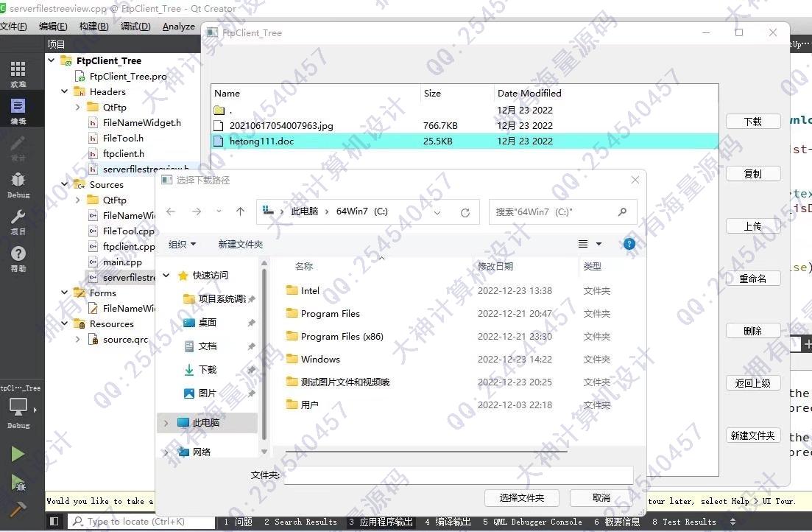Expand source.qrc under Resources
The image size is (812, 532).
78,340
